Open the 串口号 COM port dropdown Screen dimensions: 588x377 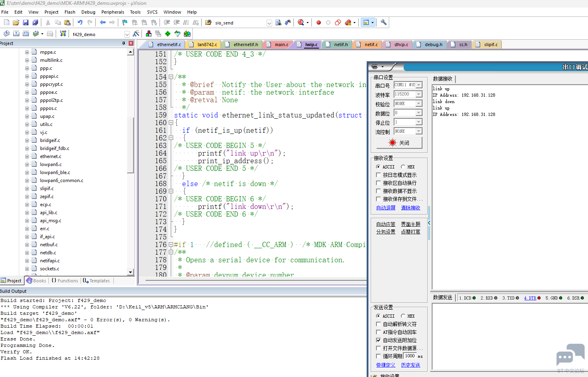click(419, 85)
